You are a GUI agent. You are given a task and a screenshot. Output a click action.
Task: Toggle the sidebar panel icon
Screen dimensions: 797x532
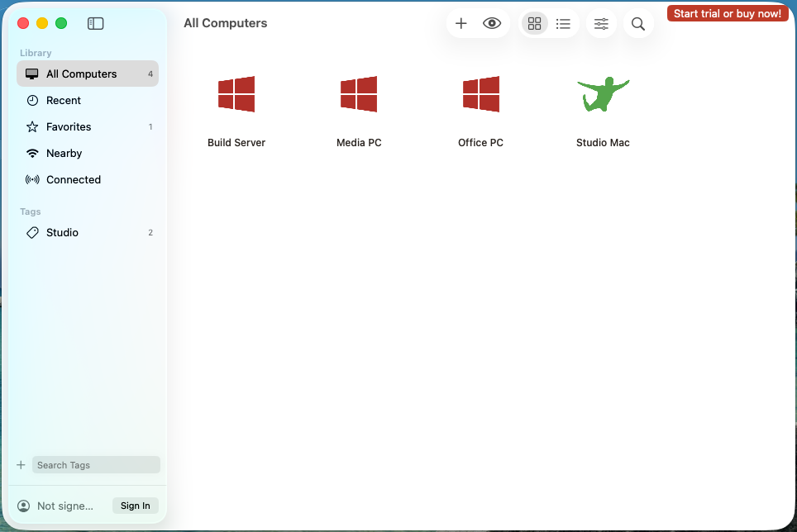(95, 23)
